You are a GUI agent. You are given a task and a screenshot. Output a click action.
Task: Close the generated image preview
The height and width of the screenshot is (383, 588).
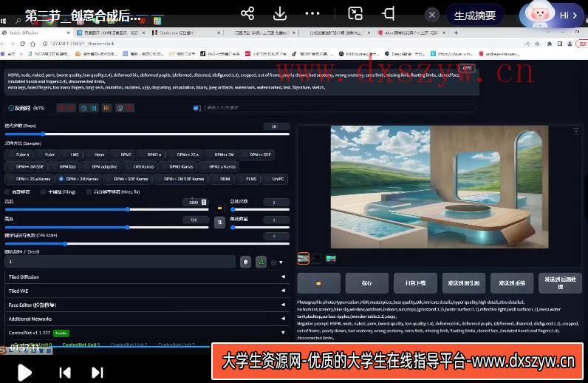(x=576, y=131)
